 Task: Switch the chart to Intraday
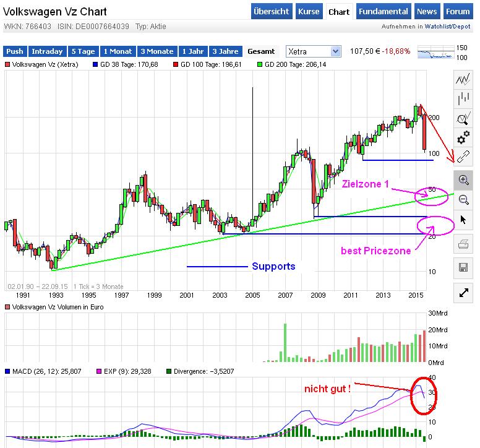click(x=47, y=51)
